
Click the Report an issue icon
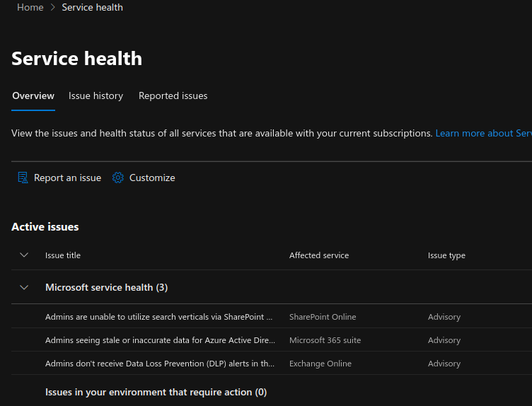[23, 178]
